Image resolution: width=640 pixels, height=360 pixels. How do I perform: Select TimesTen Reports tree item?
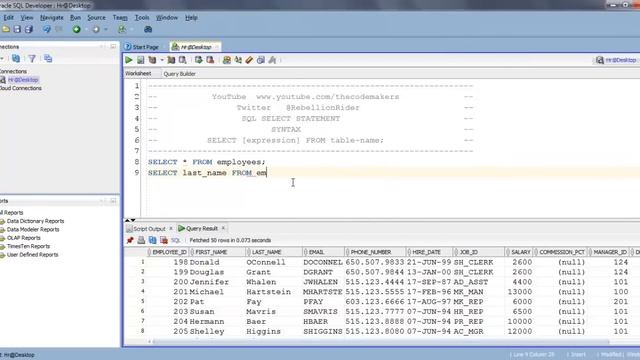click(x=28, y=246)
